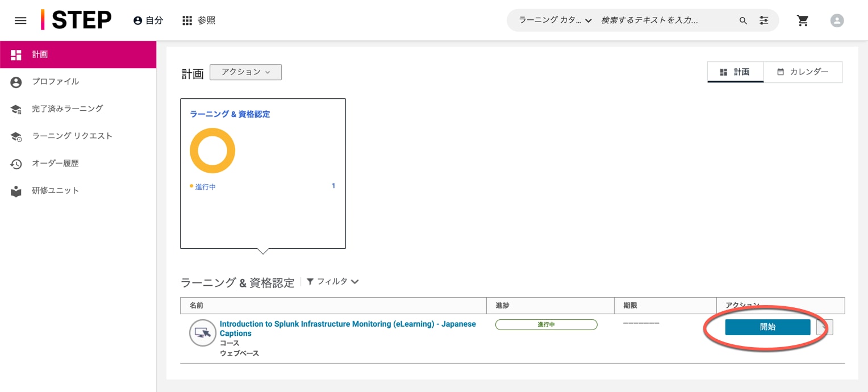Click the STEP logo
Viewport: 868px width, 392px height.
pyautogui.click(x=77, y=20)
